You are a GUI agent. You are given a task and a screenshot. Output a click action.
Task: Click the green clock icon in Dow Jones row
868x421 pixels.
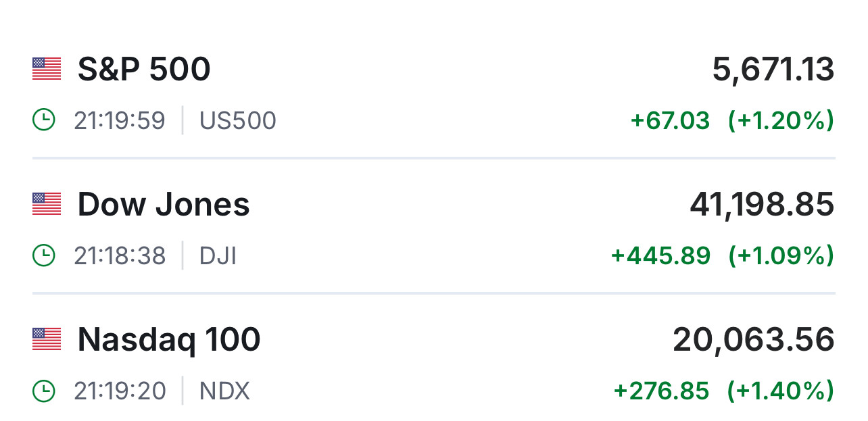click(44, 255)
